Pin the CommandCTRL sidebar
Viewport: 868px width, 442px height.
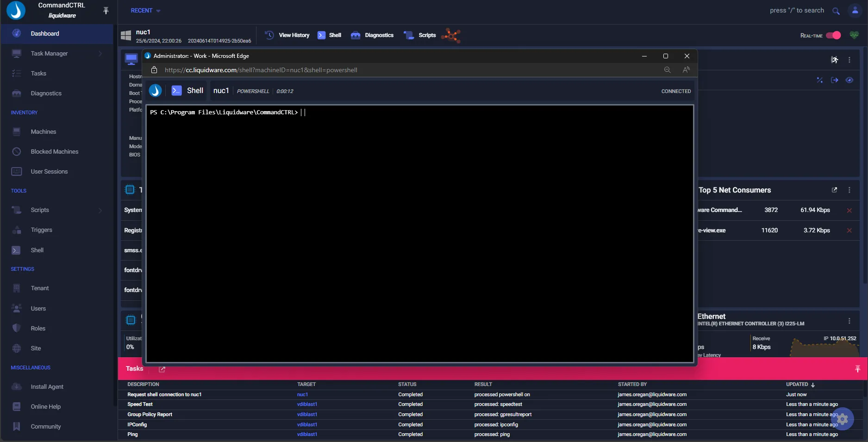(106, 10)
